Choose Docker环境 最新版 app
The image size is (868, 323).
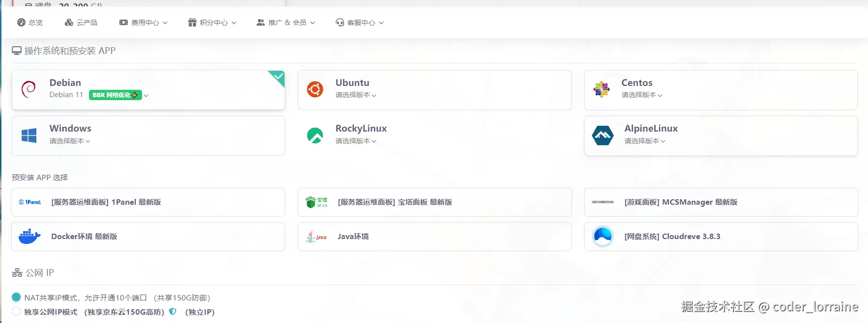pos(148,237)
